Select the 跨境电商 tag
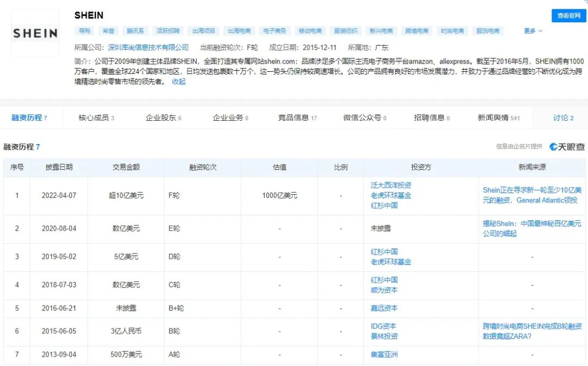Image resolution: width=588 pixels, height=366 pixels. (x=416, y=30)
